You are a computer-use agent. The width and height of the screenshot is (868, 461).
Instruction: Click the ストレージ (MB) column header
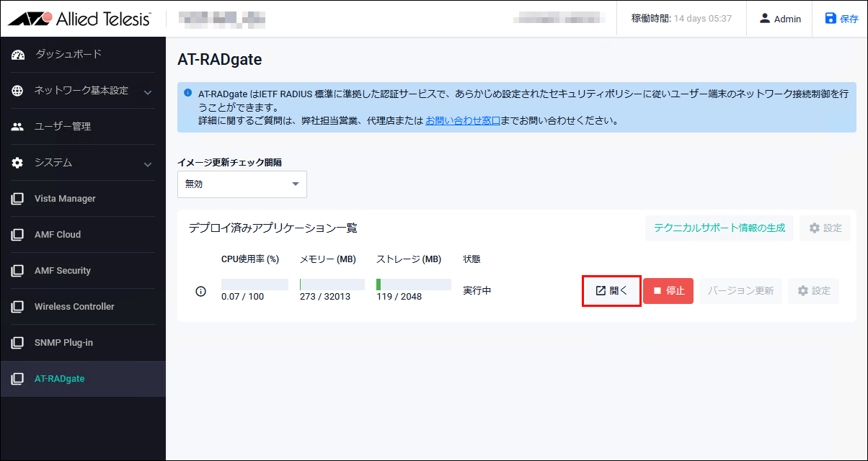point(409,259)
